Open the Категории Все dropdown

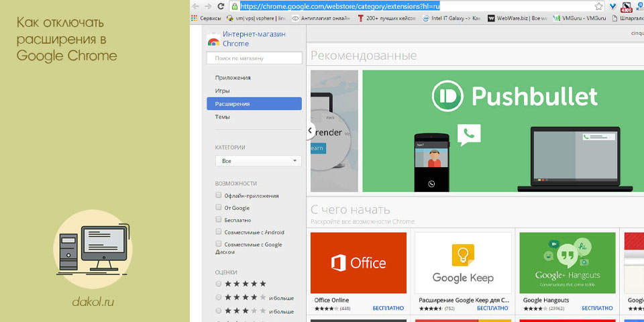[258, 161]
